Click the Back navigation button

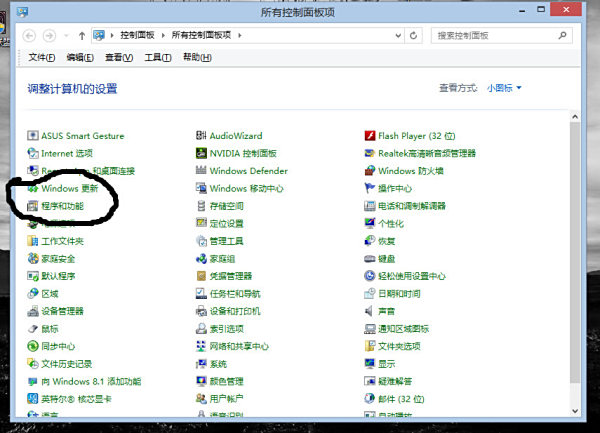(x=29, y=36)
